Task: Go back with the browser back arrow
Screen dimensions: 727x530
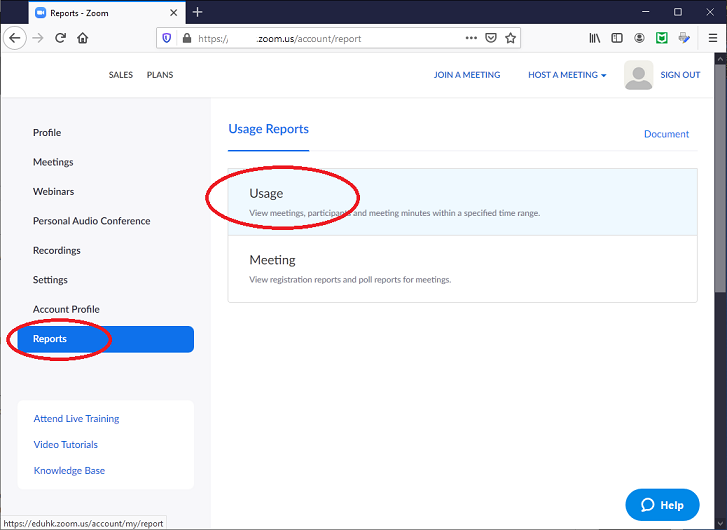Action: point(14,38)
